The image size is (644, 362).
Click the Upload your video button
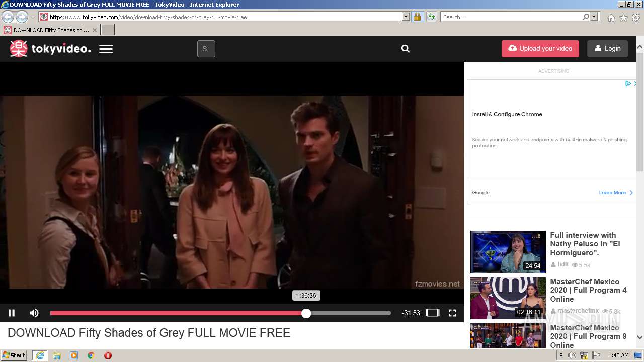540,49
